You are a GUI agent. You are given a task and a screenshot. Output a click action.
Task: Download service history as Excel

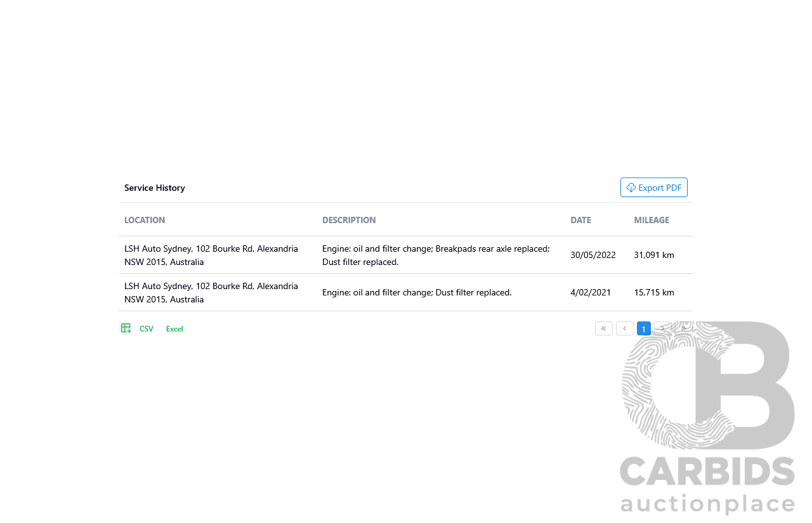click(x=174, y=329)
